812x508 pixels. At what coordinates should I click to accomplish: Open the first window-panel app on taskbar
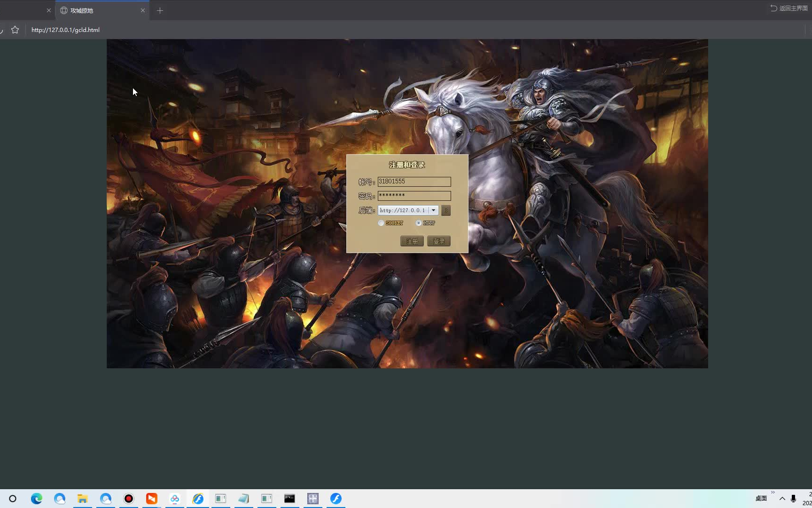point(221,499)
